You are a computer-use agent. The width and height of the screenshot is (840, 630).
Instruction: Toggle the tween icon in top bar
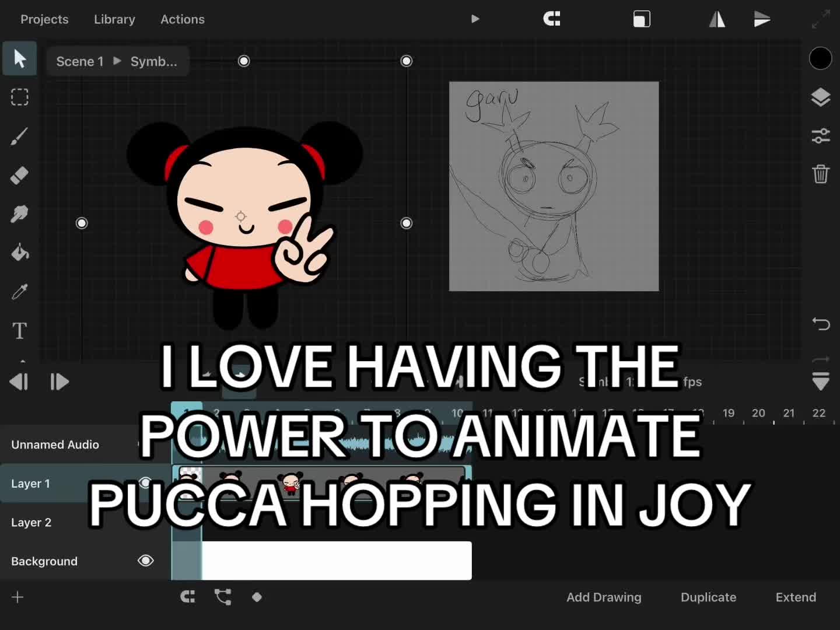552,19
